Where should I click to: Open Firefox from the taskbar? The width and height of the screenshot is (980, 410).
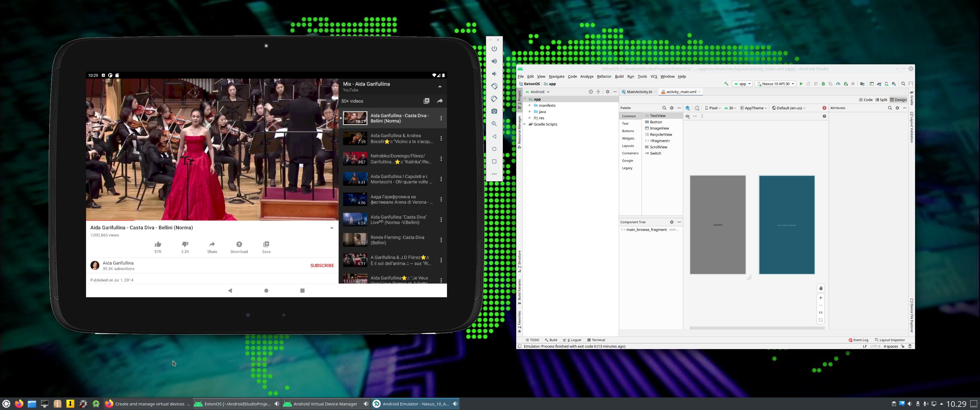coord(19,403)
